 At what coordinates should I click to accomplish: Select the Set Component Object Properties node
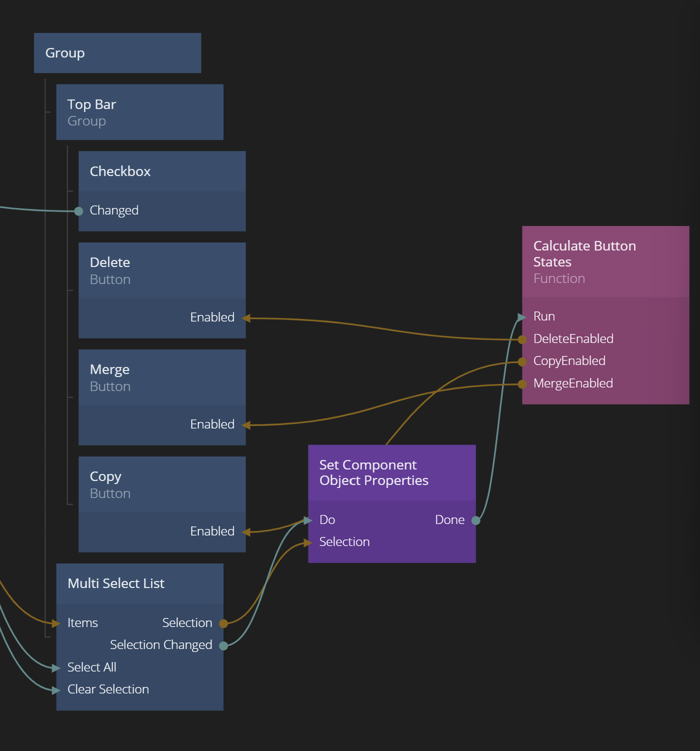(391, 472)
